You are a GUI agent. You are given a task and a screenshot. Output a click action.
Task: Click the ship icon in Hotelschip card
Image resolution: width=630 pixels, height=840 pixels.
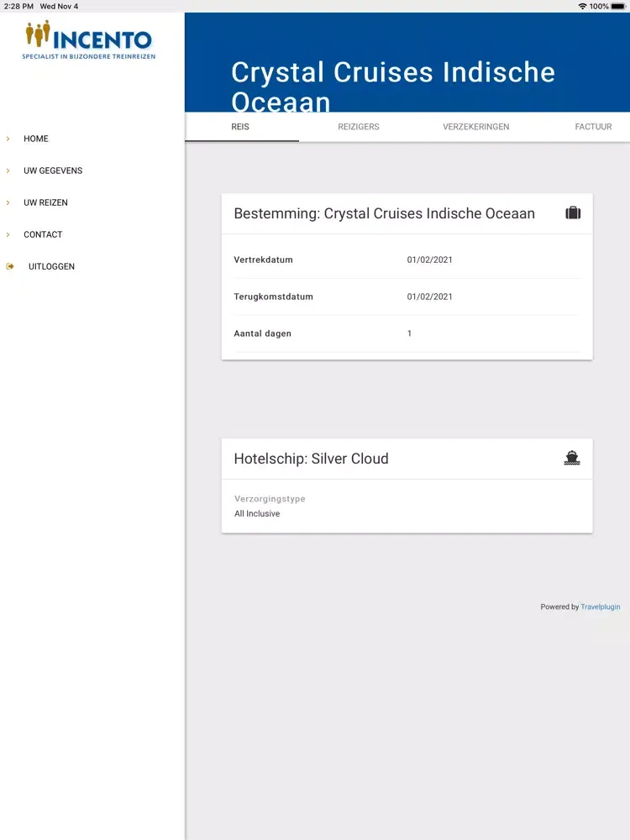point(572,458)
